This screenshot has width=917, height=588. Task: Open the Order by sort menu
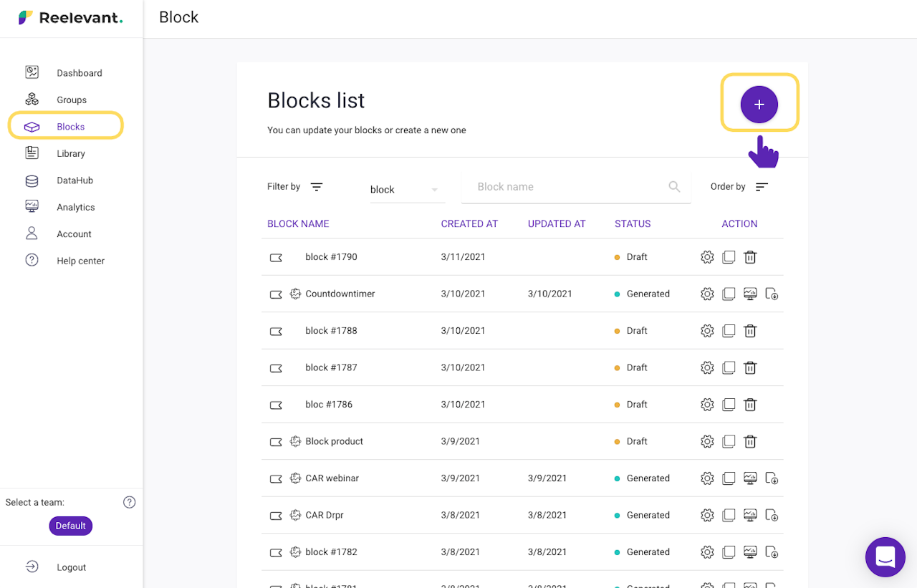pos(762,187)
